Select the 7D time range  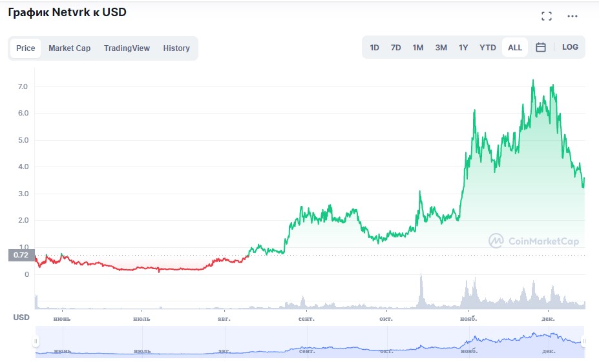[396, 48]
